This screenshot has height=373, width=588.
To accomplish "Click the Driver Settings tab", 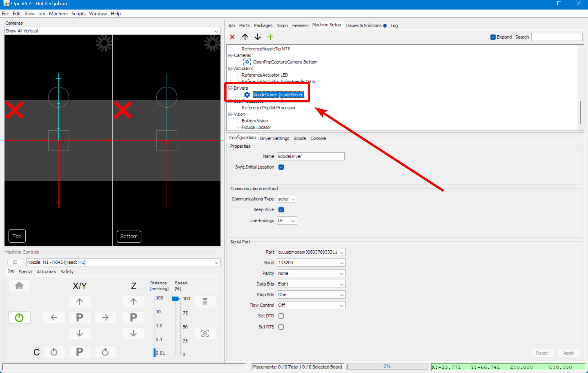I will (x=274, y=138).
